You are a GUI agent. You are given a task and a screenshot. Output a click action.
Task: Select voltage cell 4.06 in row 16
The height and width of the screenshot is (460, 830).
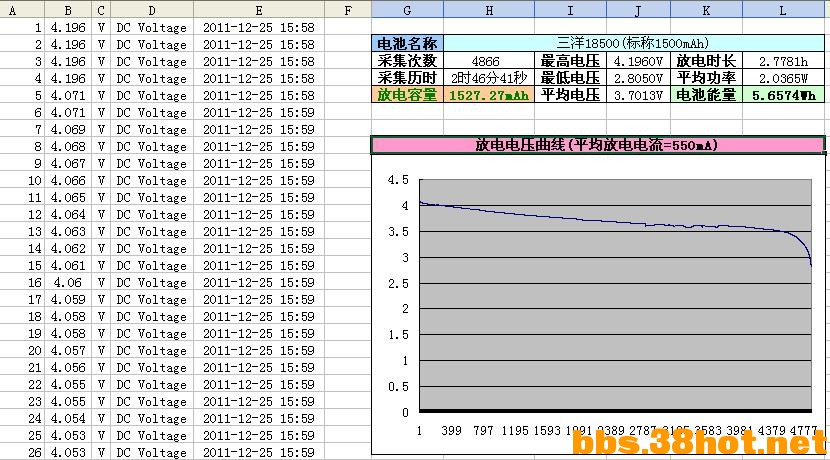68,283
